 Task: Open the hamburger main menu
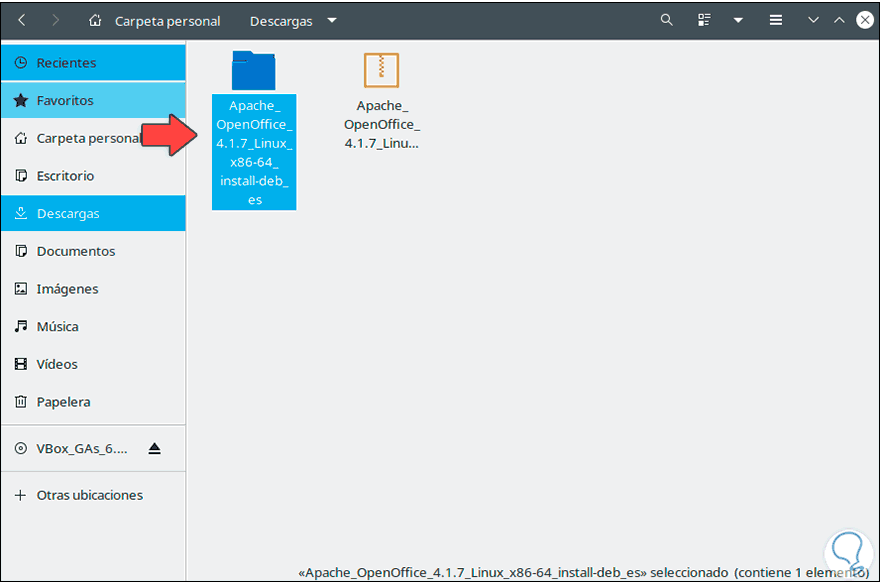pos(776,20)
